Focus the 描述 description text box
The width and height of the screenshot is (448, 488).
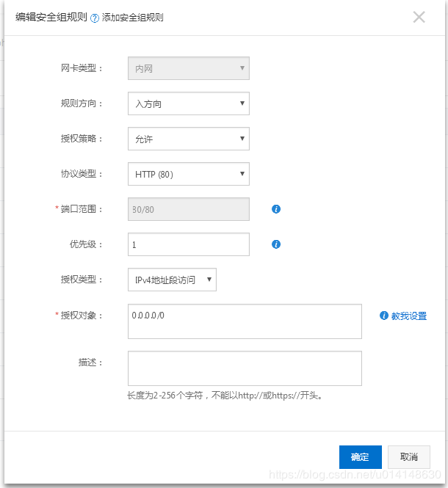244,368
